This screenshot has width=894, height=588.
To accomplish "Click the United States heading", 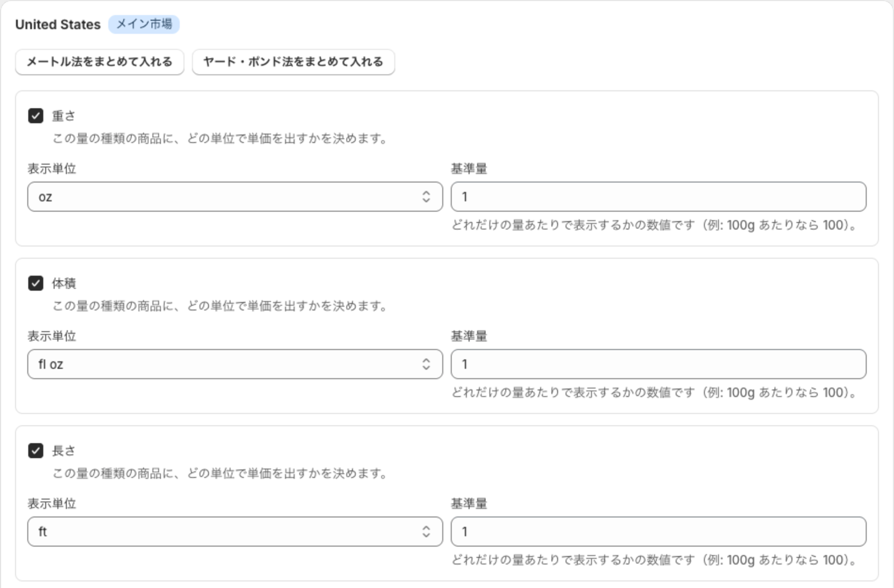I will point(58,24).
